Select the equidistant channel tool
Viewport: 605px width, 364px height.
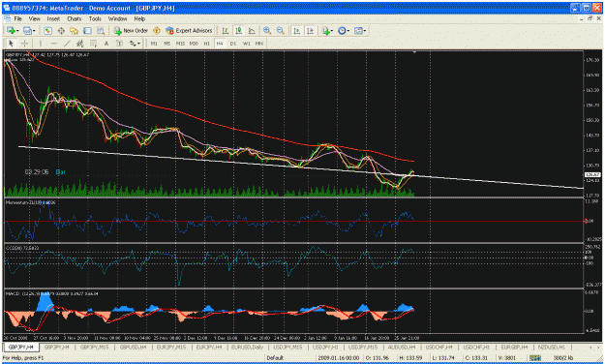point(80,44)
